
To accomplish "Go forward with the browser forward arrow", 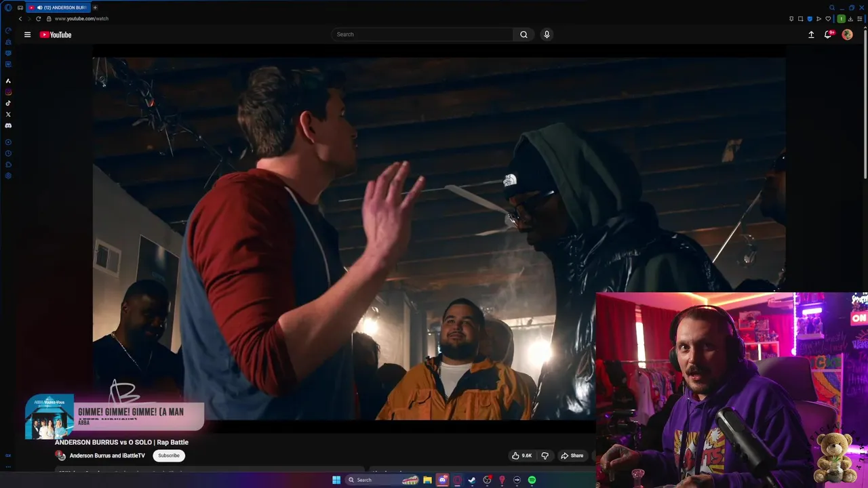I will [29, 19].
